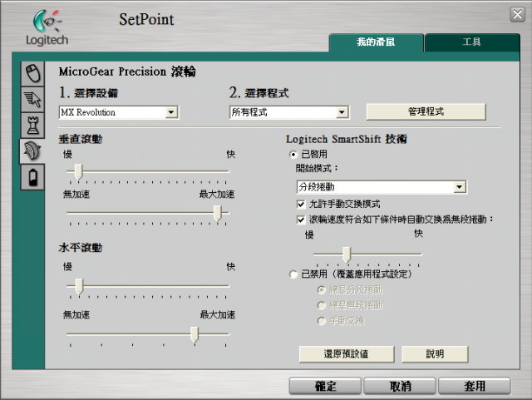The image size is (532, 400).
Task: Select the 總是無段捲動 radio option
Action: [x=321, y=305]
